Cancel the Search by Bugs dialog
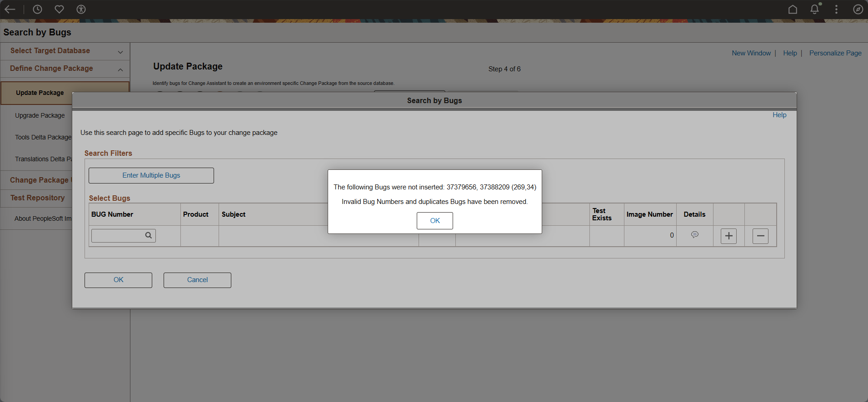The width and height of the screenshot is (868, 402). coord(197,280)
